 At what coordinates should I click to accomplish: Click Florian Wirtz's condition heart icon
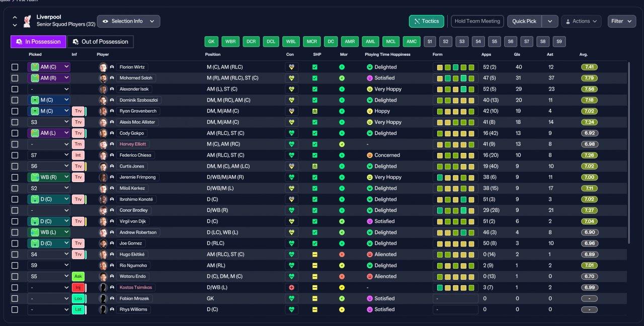[291, 67]
